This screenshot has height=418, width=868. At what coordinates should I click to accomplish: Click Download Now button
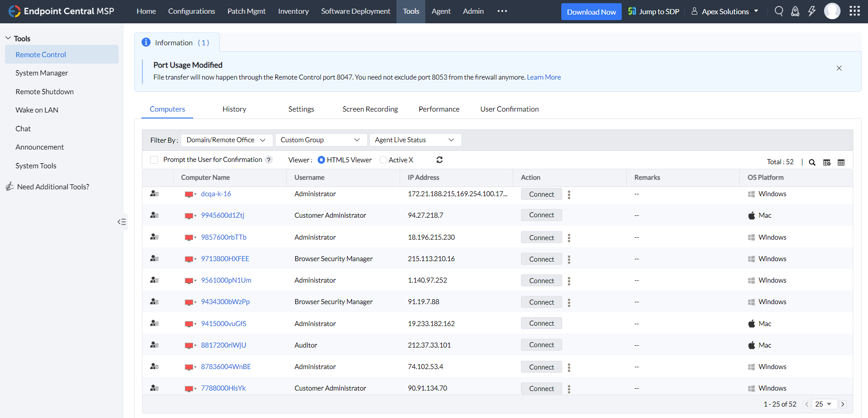[x=591, y=12]
